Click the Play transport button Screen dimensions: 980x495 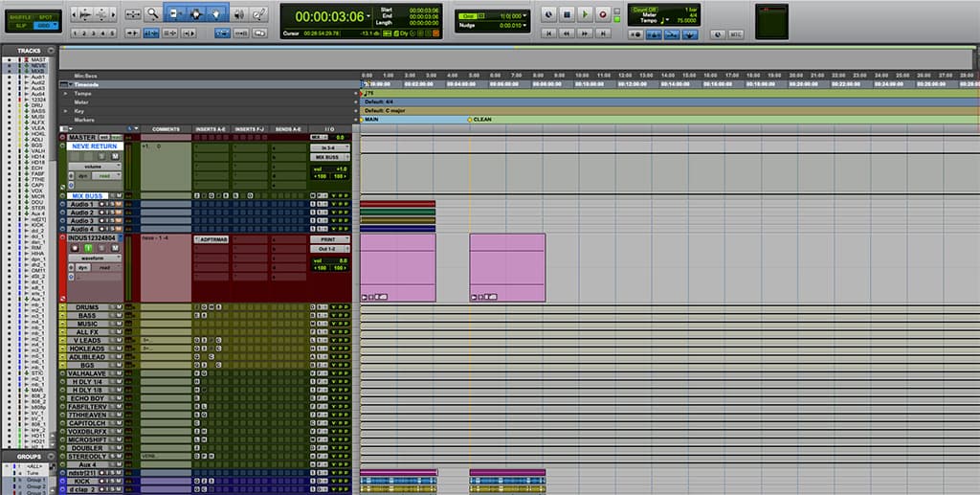585,13
